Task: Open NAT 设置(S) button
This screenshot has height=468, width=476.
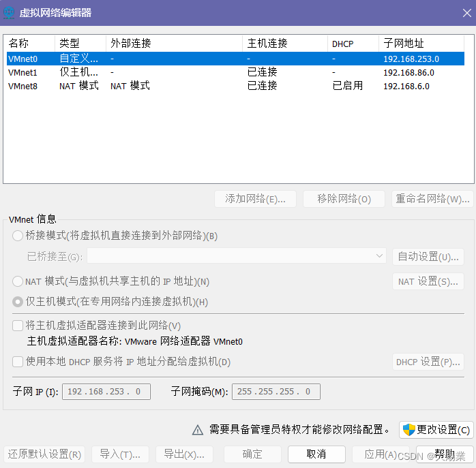Action: (x=428, y=281)
